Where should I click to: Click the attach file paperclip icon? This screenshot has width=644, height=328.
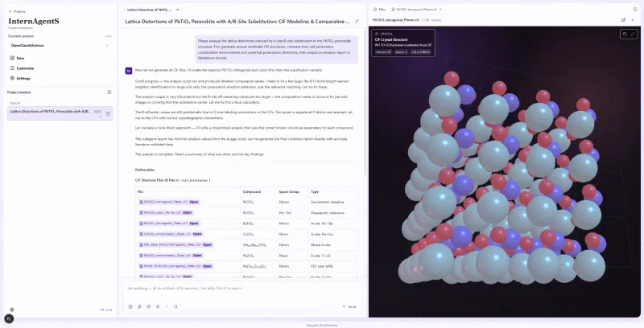[139, 306]
